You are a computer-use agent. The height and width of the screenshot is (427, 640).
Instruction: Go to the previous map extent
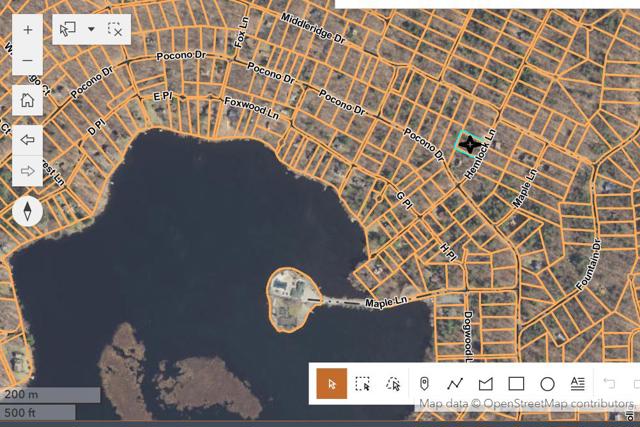27,140
